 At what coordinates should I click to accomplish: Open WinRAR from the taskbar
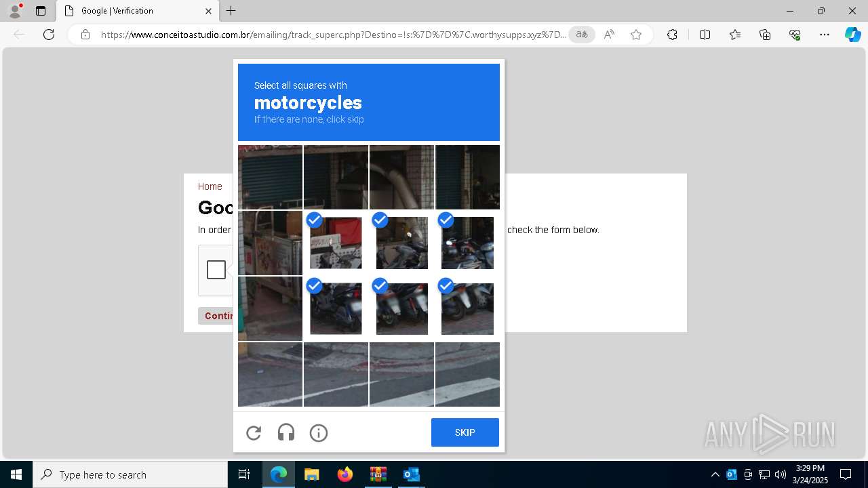[378, 474]
